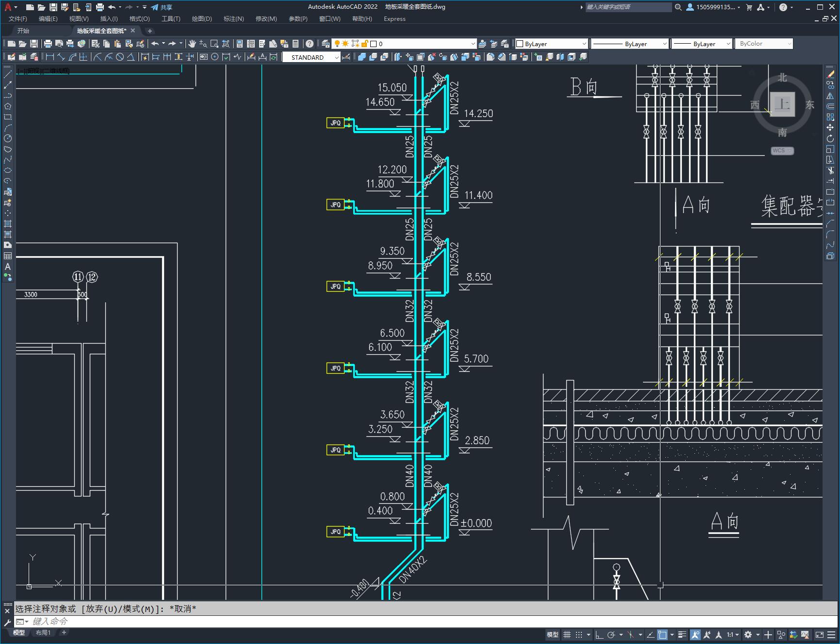Activate the Pan hand tool

click(x=192, y=44)
